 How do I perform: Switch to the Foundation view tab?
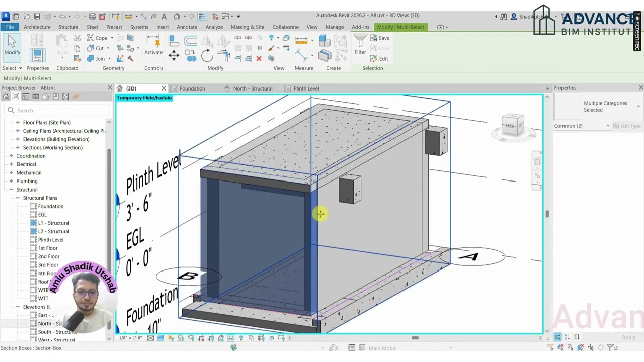[192, 88]
